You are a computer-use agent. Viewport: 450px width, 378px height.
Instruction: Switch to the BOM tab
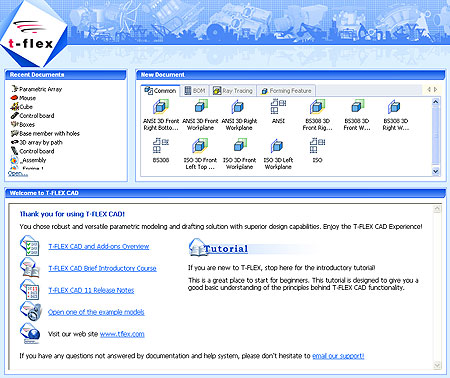click(x=195, y=91)
